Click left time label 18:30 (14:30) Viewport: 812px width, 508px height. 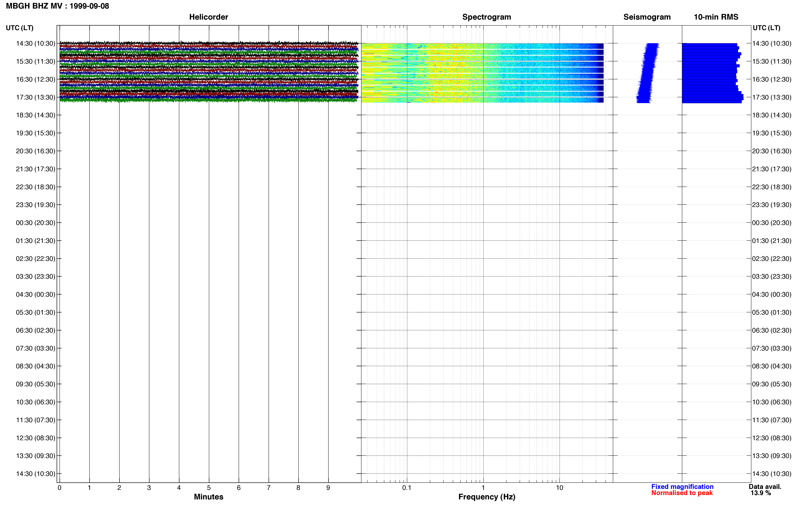(36, 115)
